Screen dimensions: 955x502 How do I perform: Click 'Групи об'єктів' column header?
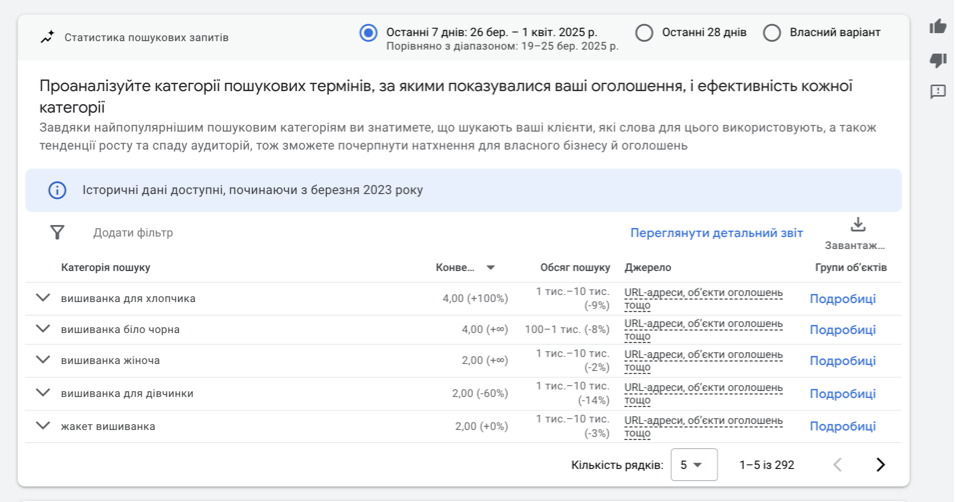(851, 267)
